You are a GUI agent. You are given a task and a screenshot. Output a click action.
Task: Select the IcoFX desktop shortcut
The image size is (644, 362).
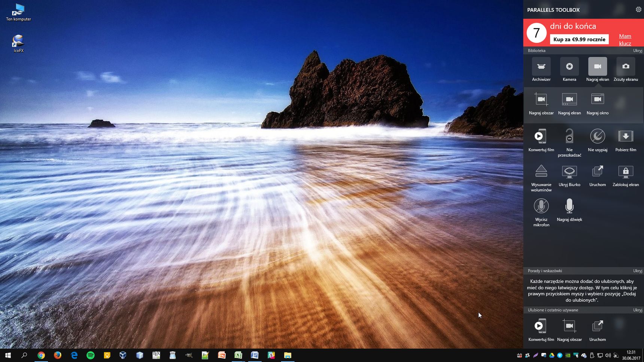[x=18, y=43]
